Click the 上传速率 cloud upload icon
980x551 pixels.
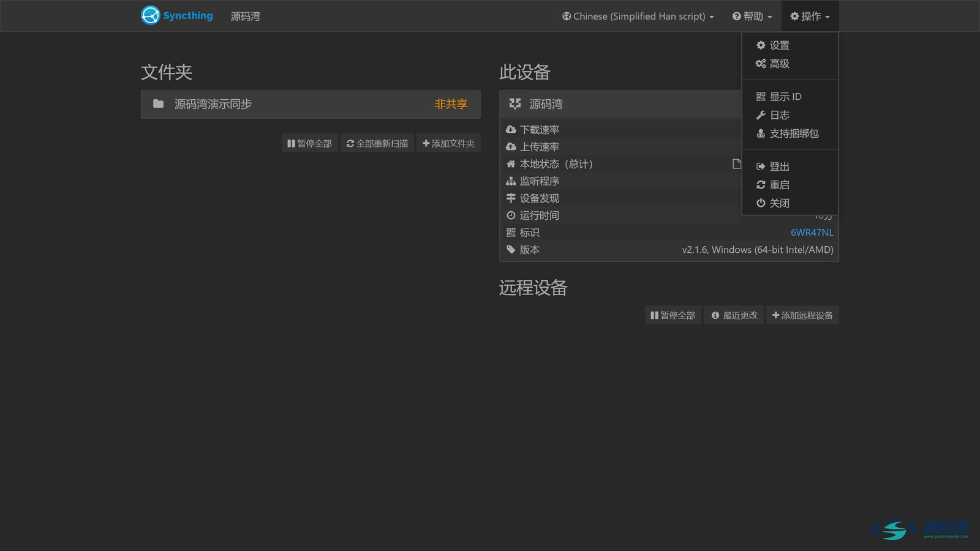[511, 146]
